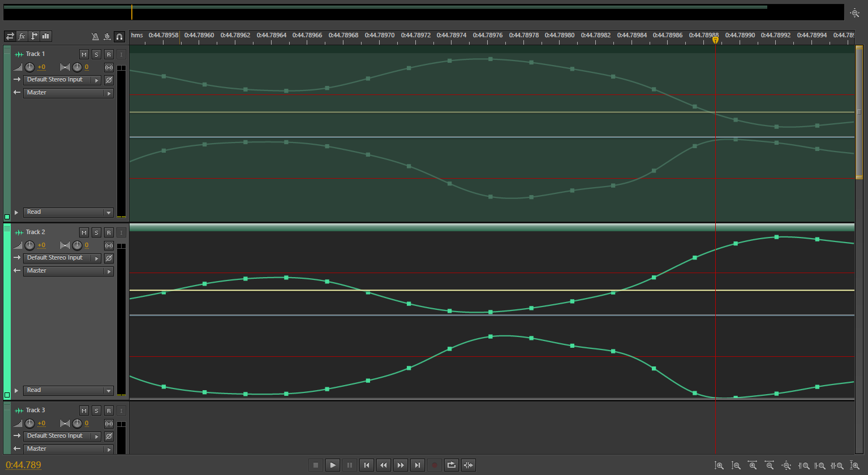Toggle snapping magnet icon
The height and width of the screenshot is (475, 868).
[x=119, y=37]
